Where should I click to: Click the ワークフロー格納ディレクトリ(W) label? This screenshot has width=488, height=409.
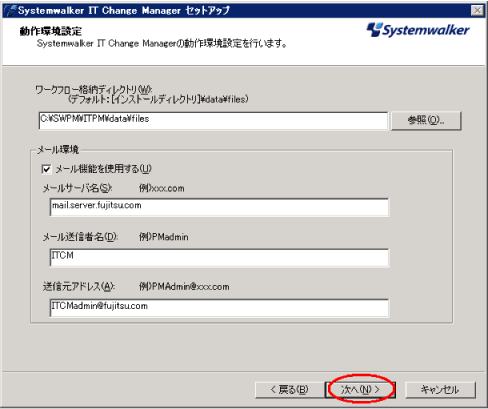coord(94,90)
